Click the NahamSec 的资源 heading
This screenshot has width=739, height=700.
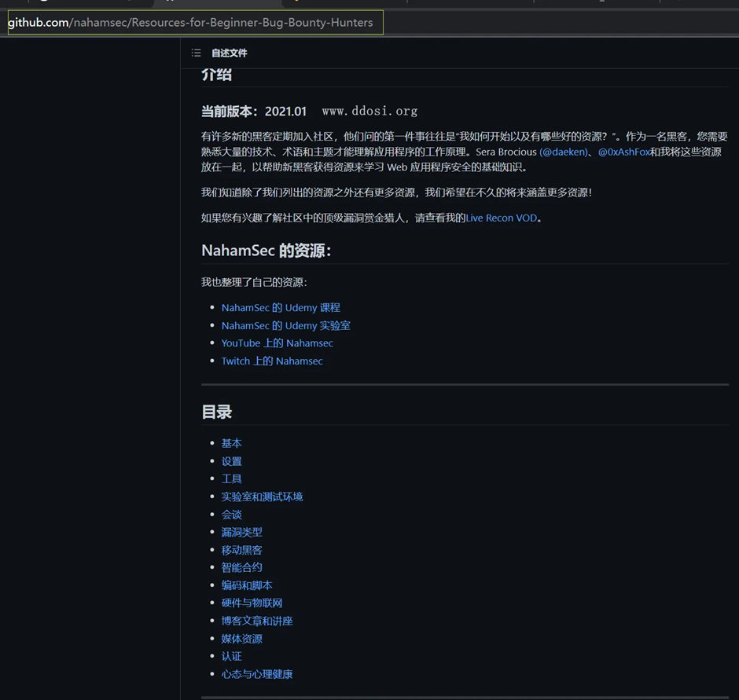(267, 250)
